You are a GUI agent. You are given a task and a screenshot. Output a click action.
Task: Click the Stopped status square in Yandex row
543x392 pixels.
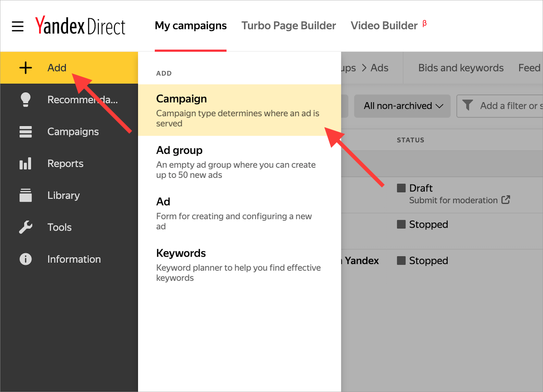tap(401, 260)
